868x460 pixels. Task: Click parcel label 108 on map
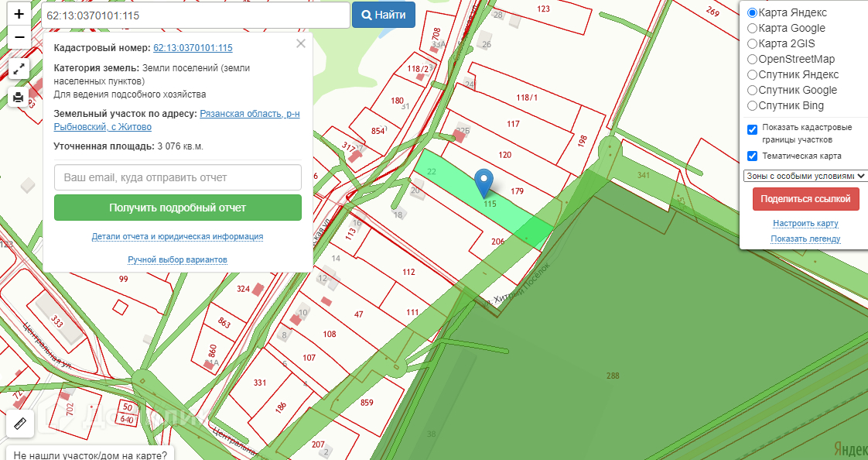pos(330,334)
